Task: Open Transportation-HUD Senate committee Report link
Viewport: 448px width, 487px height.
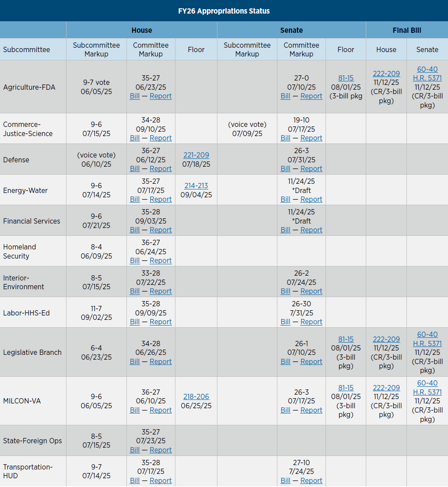Action: [x=311, y=480]
